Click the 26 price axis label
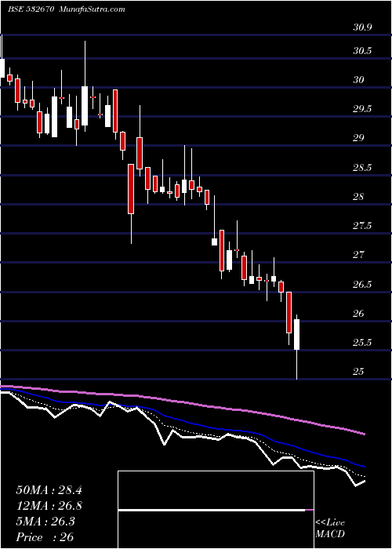Viewport: 392px width, 549px height. 359,314
